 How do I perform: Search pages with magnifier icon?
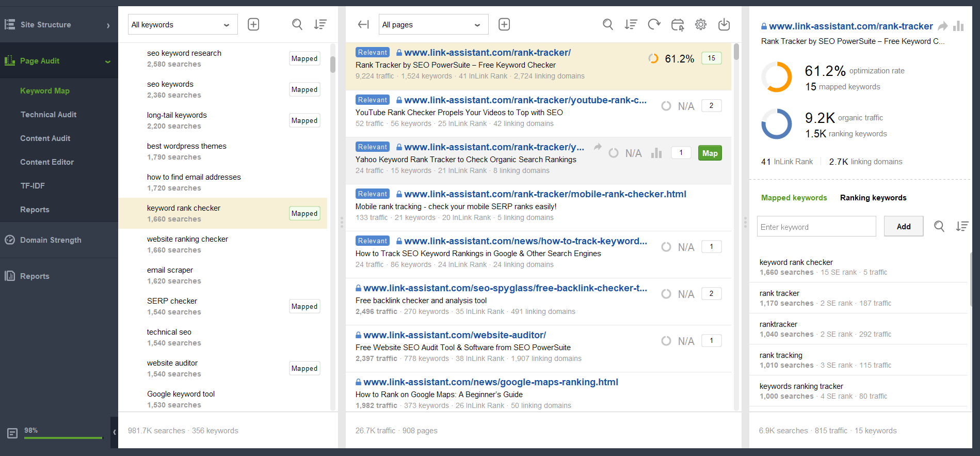point(608,24)
